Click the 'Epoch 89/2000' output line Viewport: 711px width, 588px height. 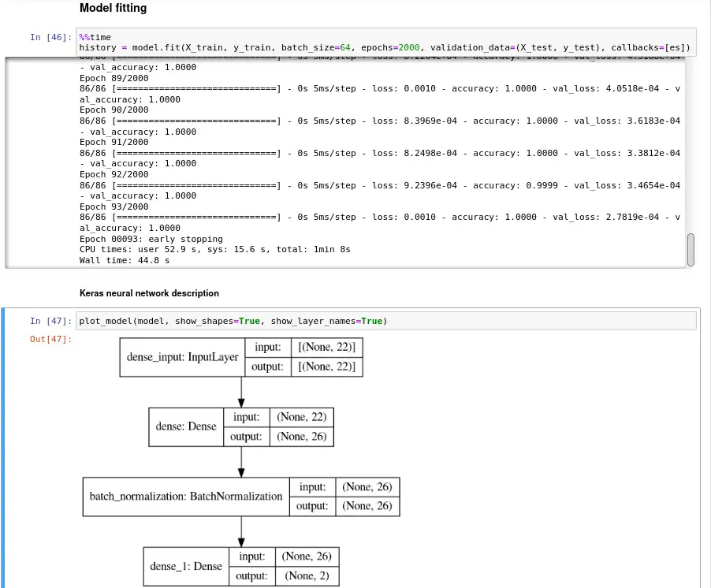coord(114,78)
